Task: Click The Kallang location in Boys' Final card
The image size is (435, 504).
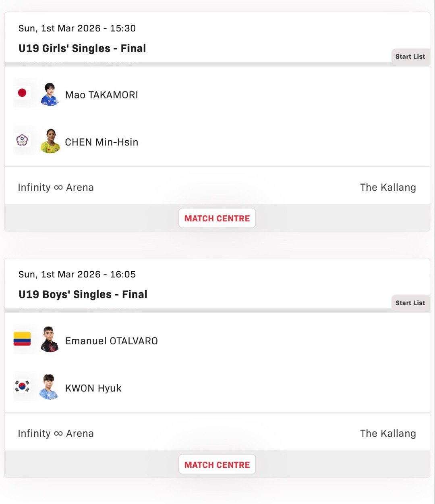Action: 388,433
